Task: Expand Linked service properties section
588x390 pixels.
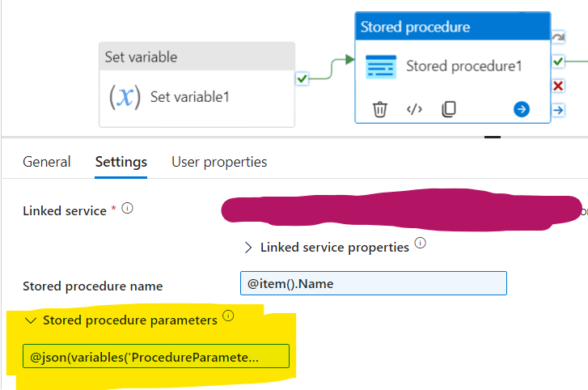Action: [247, 248]
